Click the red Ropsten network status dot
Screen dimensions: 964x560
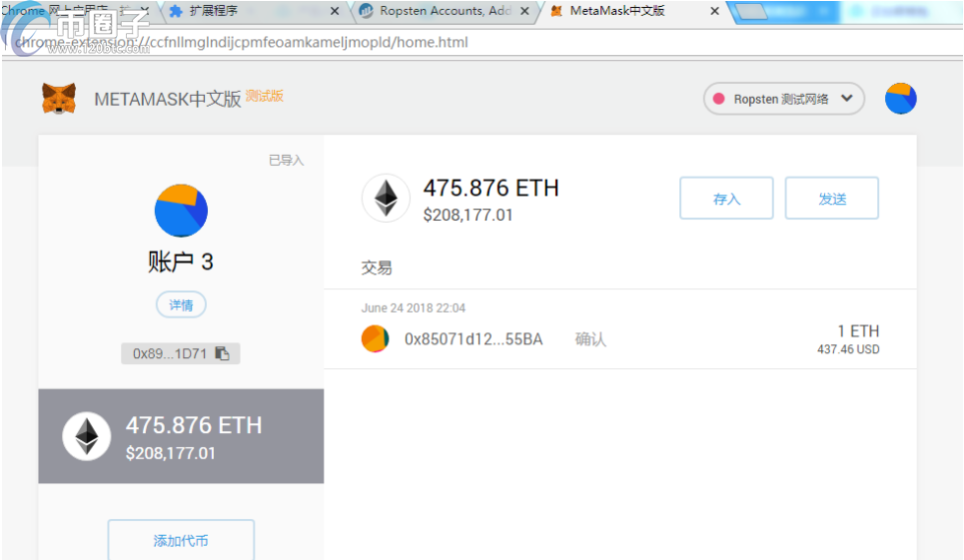[718, 99]
